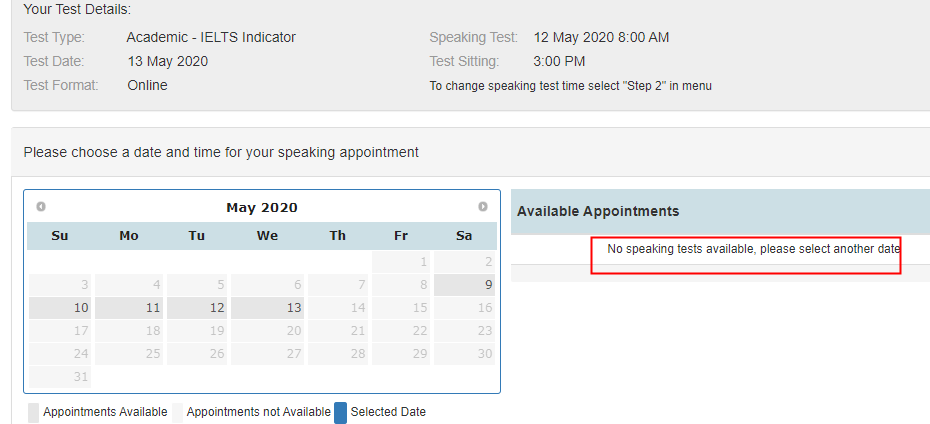Click the Sunday column header
This screenshot has width=930, height=424.
click(x=60, y=236)
